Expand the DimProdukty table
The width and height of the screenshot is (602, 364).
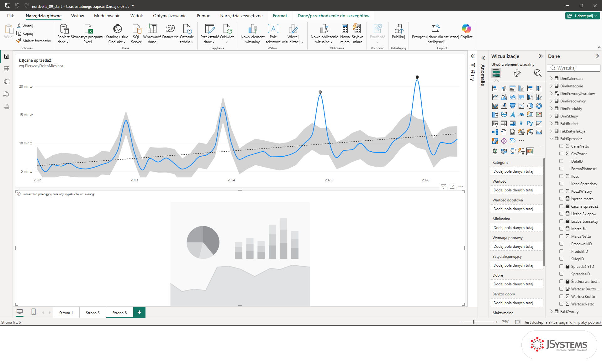pyautogui.click(x=552, y=108)
